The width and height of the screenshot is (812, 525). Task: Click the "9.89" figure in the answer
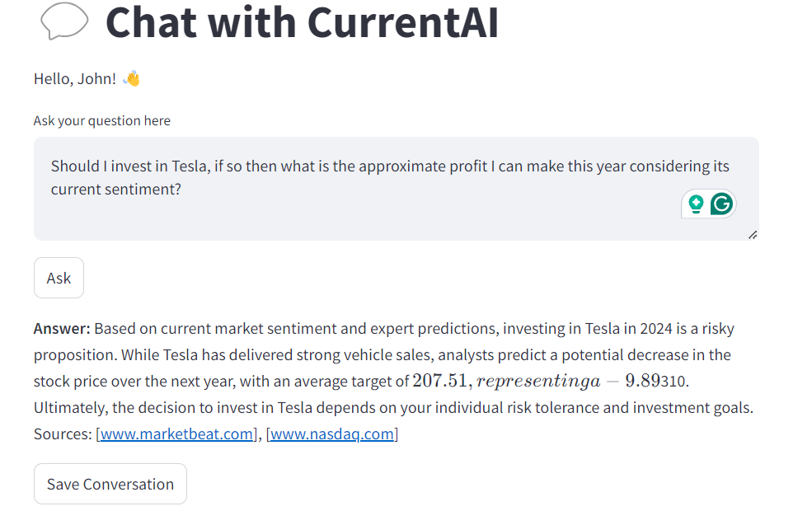[x=644, y=381]
